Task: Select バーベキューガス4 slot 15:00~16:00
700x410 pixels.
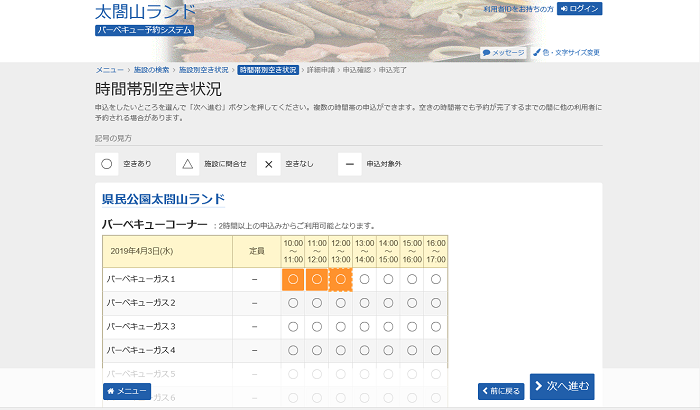Action: point(412,351)
